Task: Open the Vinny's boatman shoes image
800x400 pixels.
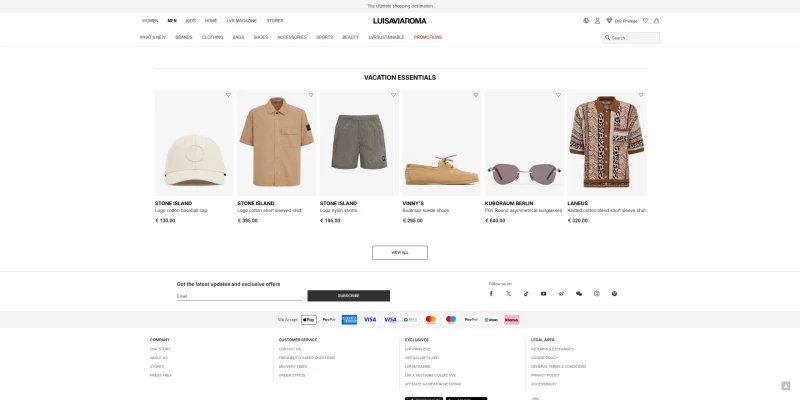Action: click(x=442, y=143)
